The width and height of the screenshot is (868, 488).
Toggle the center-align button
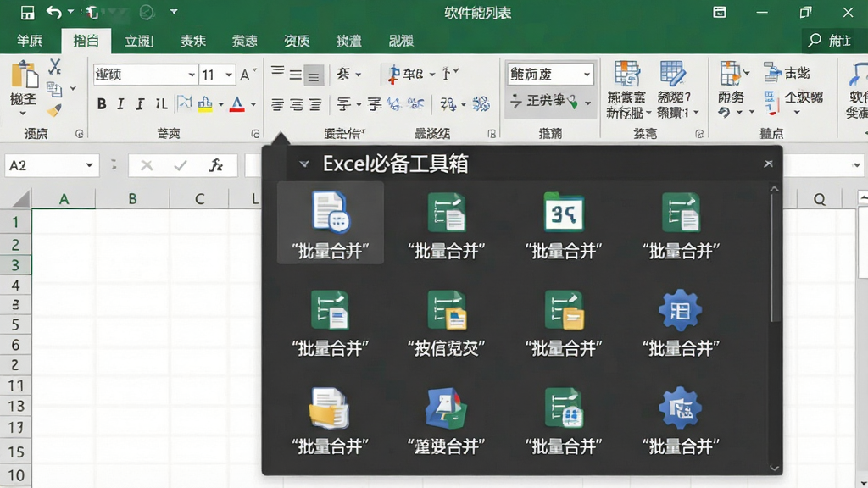click(297, 104)
